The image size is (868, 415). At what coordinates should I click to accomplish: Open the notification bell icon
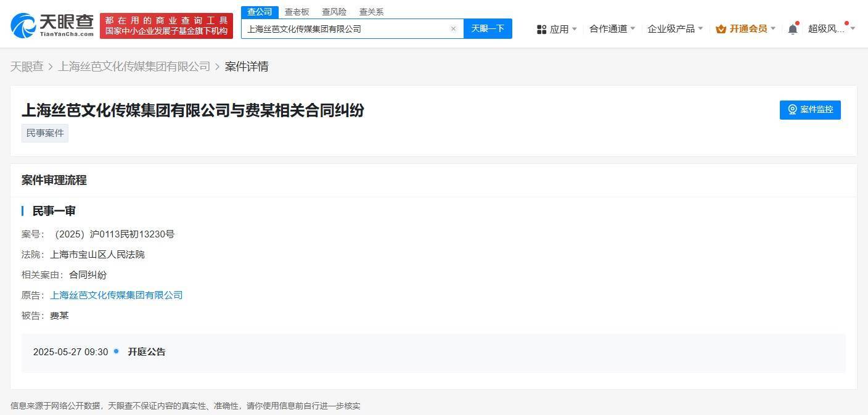[x=793, y=29]
